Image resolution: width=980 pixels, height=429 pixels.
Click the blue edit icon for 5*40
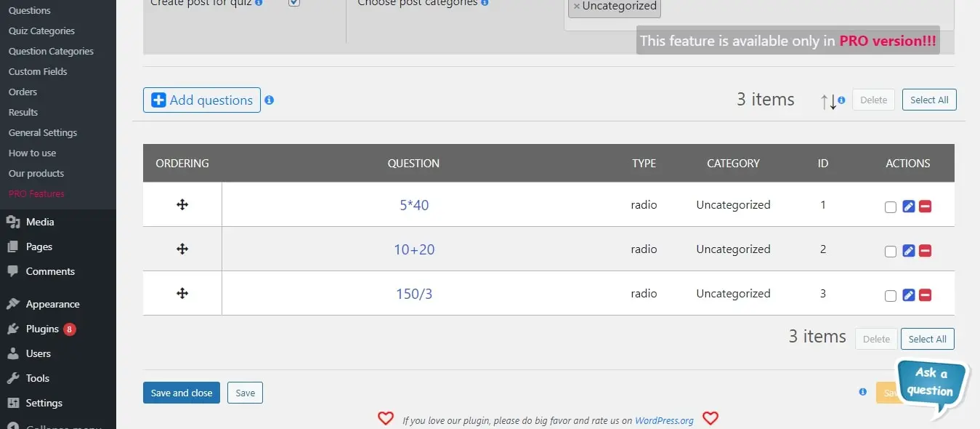click(908, 207)
